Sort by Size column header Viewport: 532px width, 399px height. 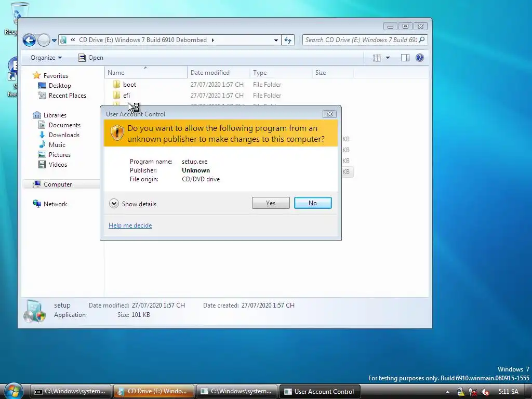[333, 73]
